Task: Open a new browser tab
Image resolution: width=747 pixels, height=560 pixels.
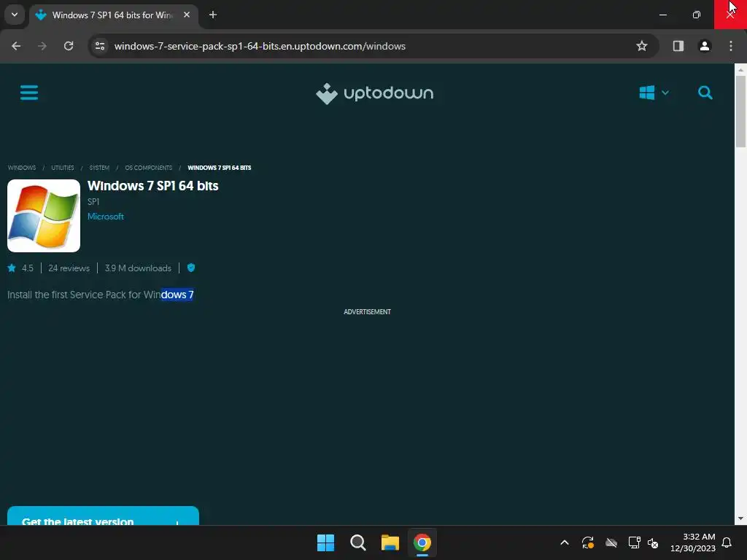Action: tap(213, 15)
